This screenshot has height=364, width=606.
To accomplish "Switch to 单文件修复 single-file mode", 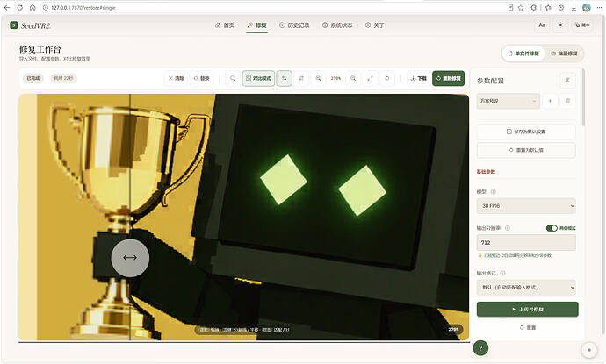I will (523, 54).
